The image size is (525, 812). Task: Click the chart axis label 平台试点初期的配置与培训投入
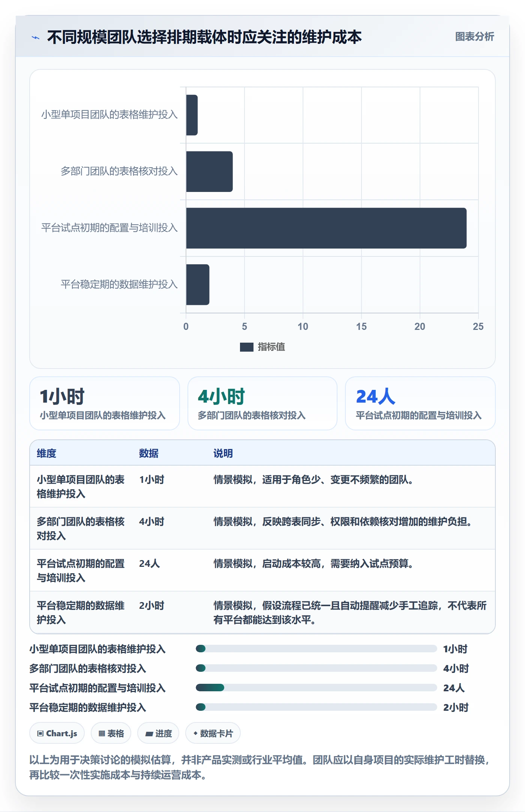pyautogui.click(x=109, y=228)
